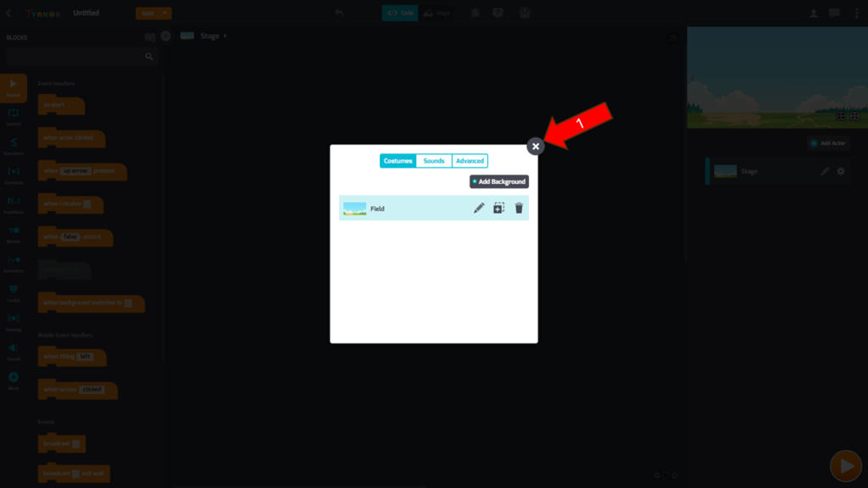The image size is (868, 488).
Task: Open the Advanced tab
Action: click(x=470, y=161)
